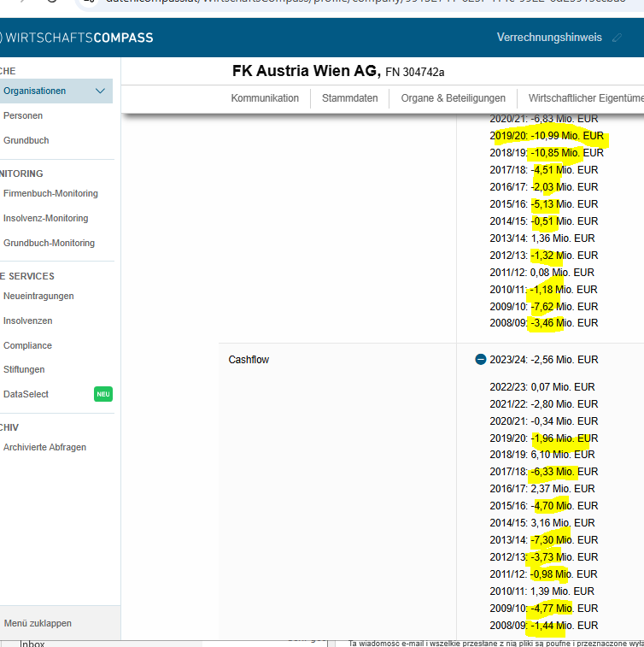Collapse sidebar with Menü zuklappen
The width and height of the screenshot is (644, 647).
pyautogui.click(x=38, y=623)
